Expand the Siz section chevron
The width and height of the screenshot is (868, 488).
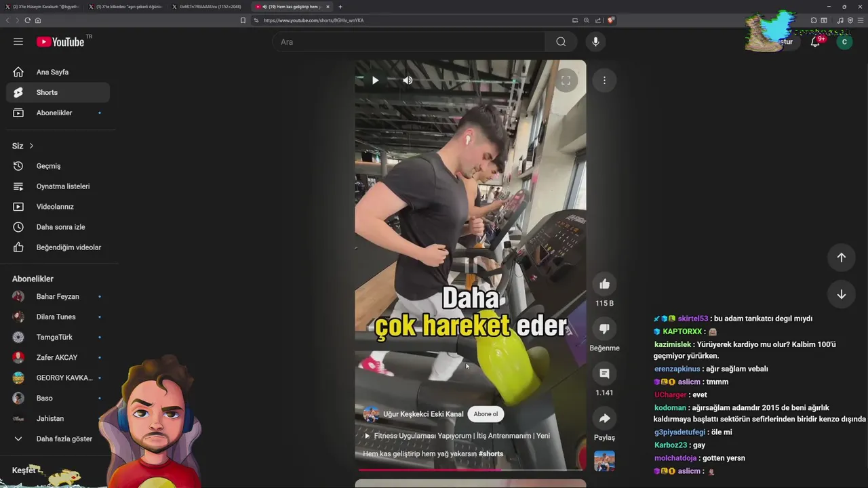click(31, 146)
